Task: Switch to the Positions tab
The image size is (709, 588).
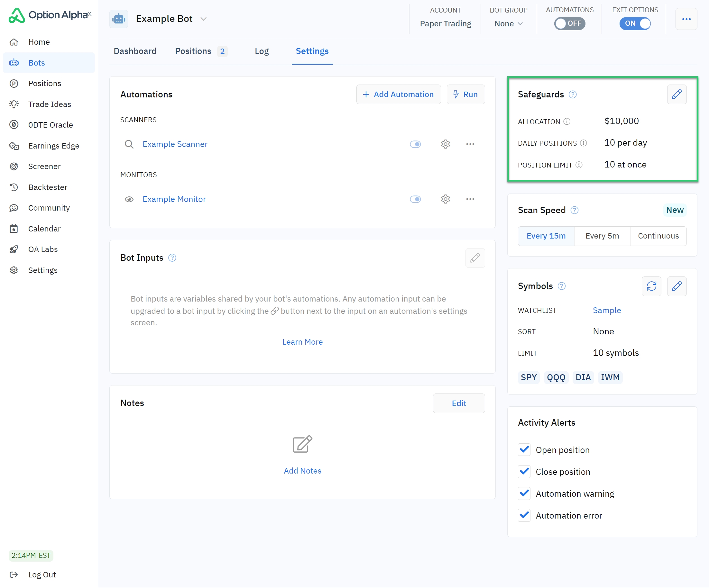Action: coord(193,51)
